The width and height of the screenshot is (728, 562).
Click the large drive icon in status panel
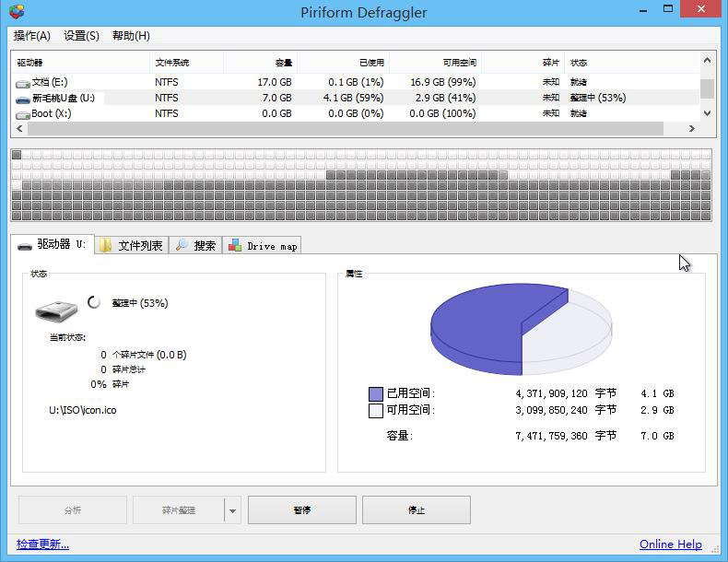(x=56, y=310)
